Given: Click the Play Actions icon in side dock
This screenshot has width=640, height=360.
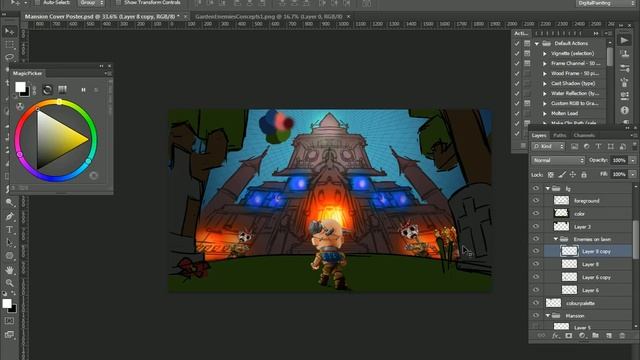Looking at the screenshot, I should [624, 40].
